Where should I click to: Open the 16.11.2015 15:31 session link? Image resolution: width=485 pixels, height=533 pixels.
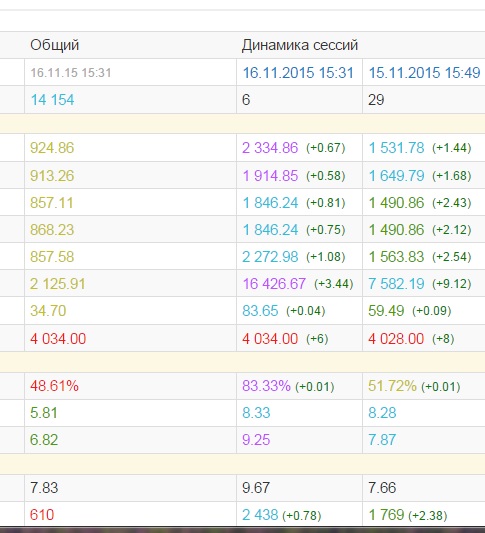coord(298,73)
